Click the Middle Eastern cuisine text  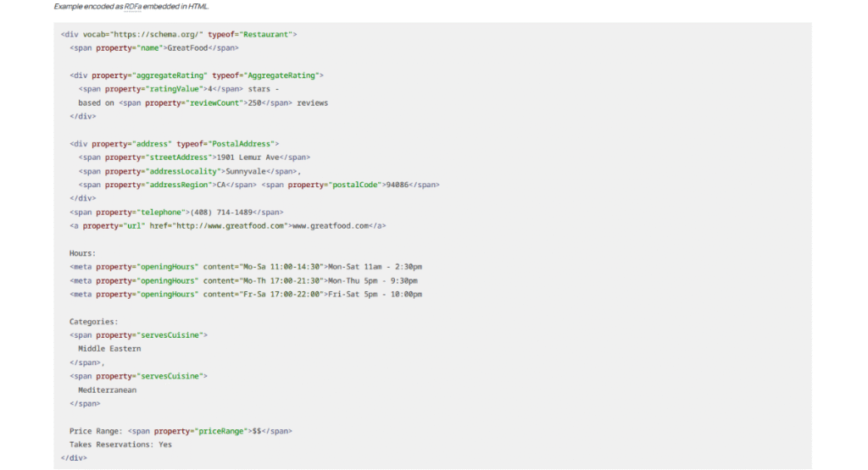point(109,348)
